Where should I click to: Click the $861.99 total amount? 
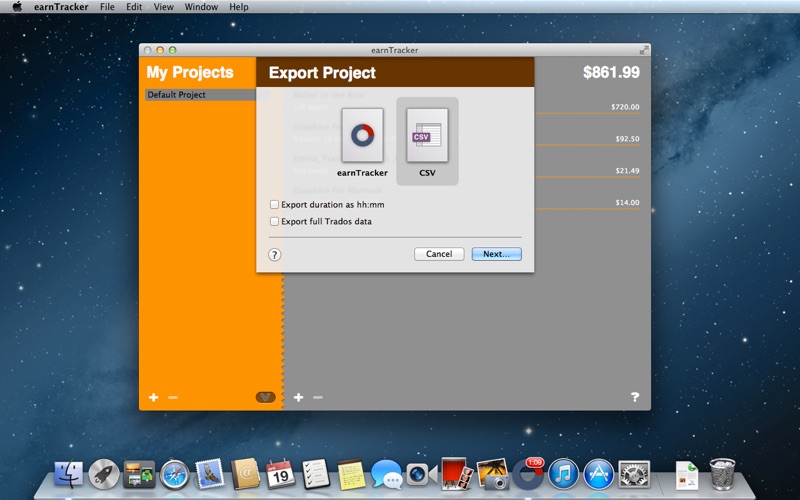tap(611, 72)
